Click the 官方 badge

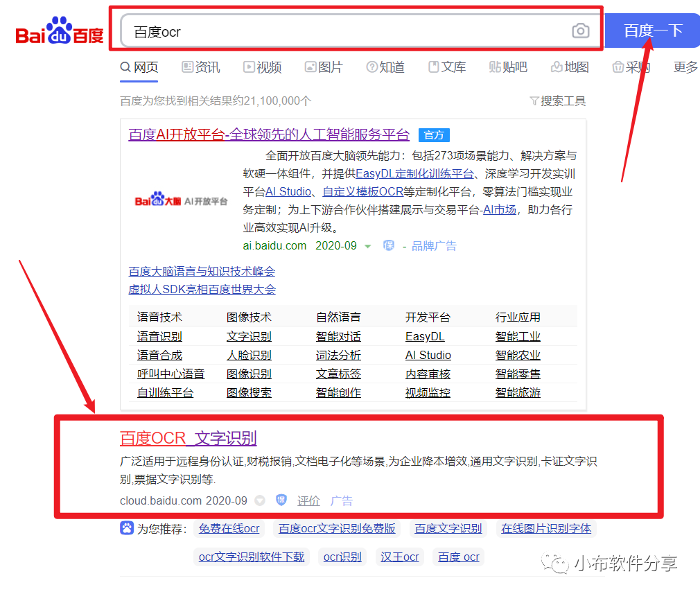pyautogui.click(x=434, y=135)
